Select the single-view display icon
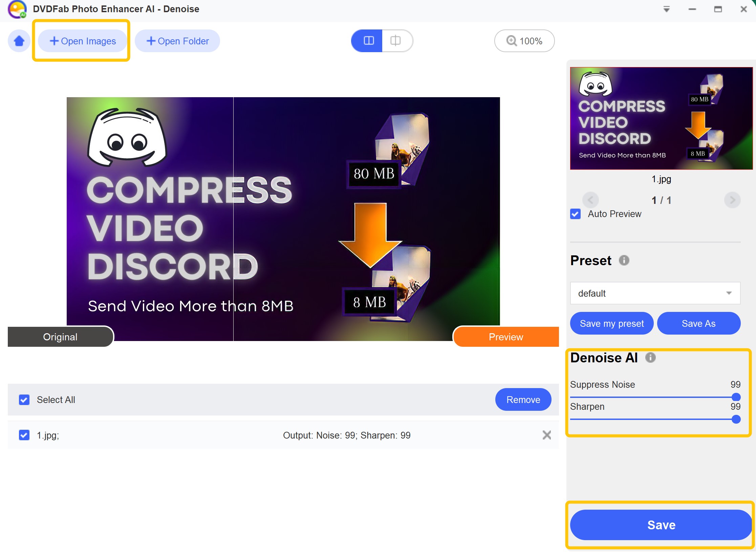This screenshot has width=756, height=552. coord(395,41)
